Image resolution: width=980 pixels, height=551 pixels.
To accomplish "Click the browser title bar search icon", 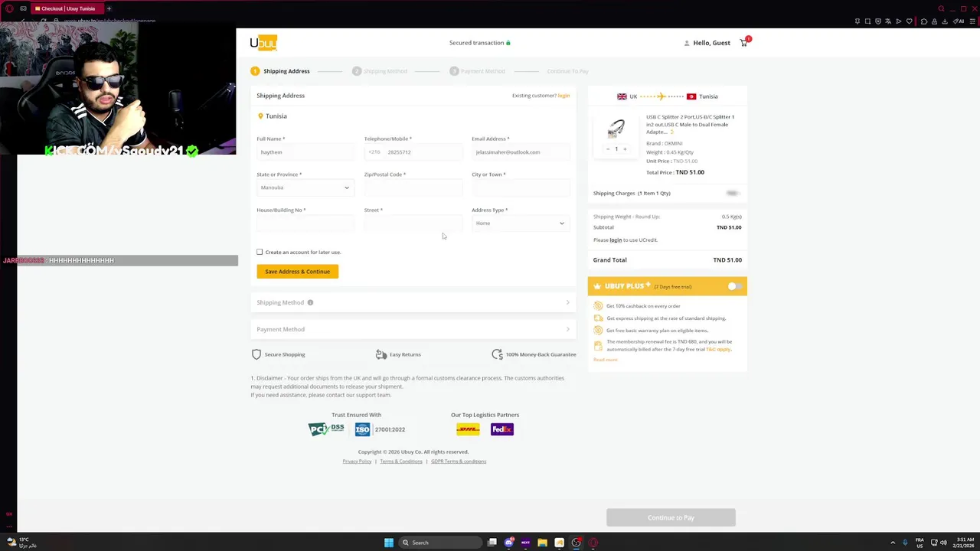I will 941,8.
